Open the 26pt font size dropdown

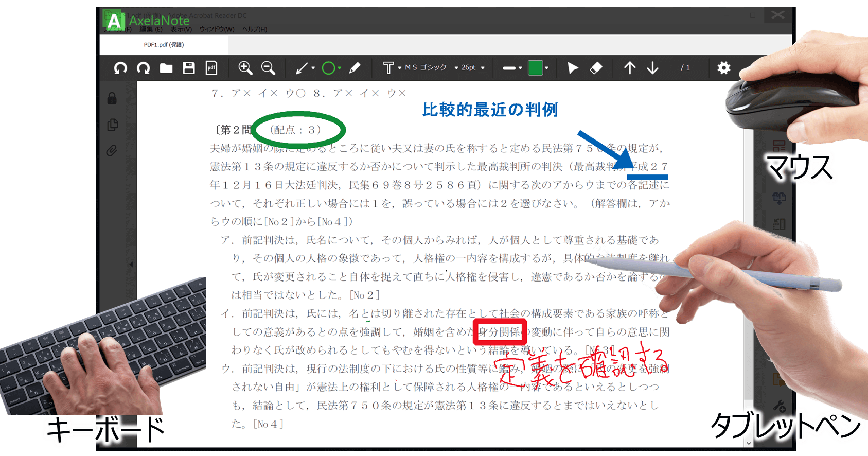[472, 67]
